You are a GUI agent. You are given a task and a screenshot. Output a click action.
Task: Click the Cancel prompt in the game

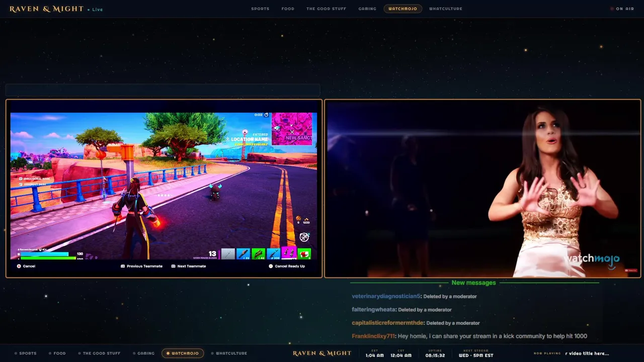point(26,266)
